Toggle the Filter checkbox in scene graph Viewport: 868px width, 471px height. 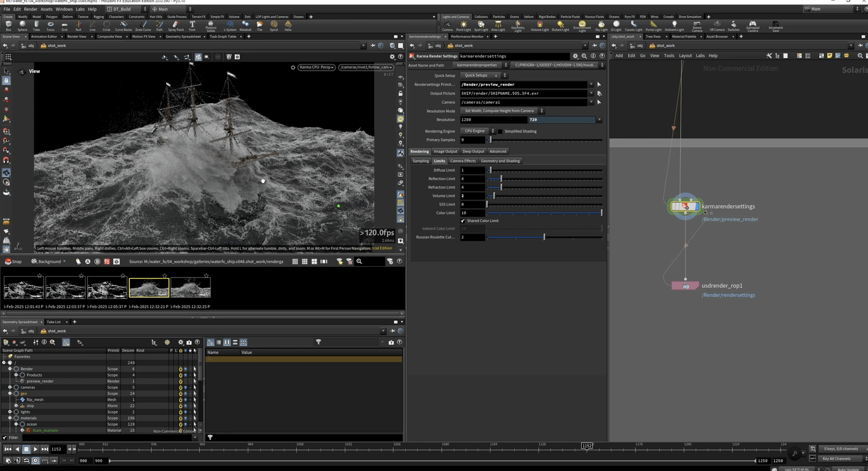5,438
